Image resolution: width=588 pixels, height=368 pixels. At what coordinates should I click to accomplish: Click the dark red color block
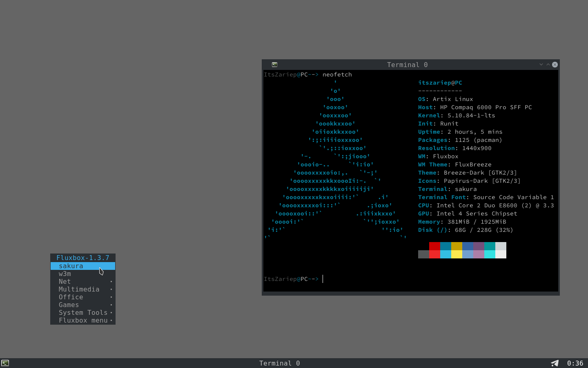pyautogui.click(x=434, y=246)
